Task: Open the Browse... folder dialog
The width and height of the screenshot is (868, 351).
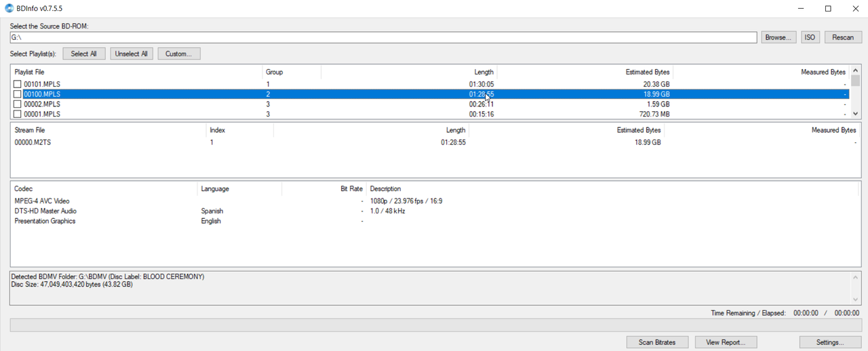Action: point(778,37)
